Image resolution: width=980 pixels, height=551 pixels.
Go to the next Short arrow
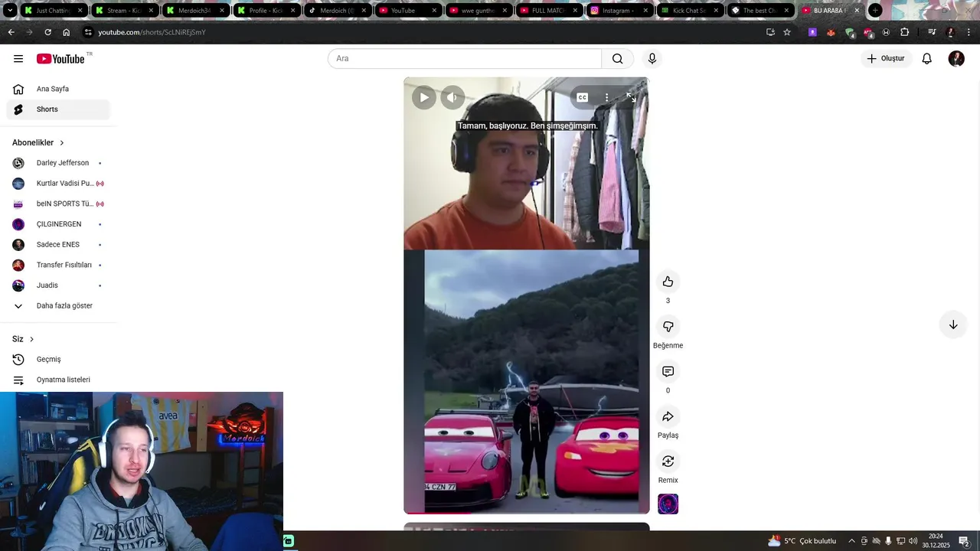click(953, 324)
